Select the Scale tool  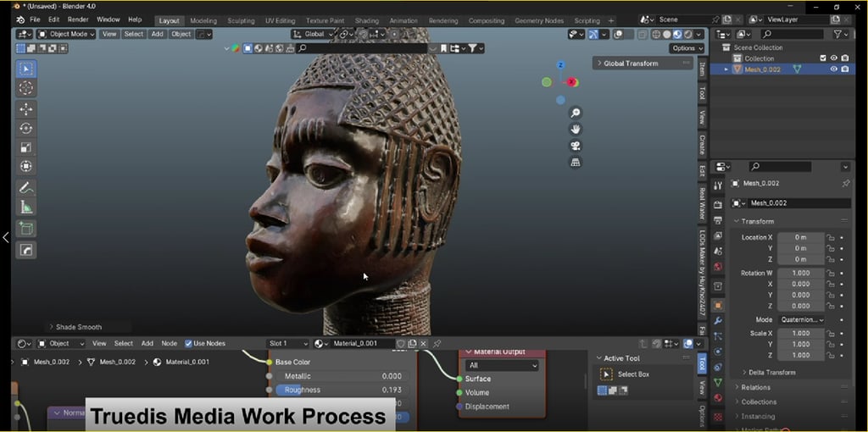(x=26, y=147)
